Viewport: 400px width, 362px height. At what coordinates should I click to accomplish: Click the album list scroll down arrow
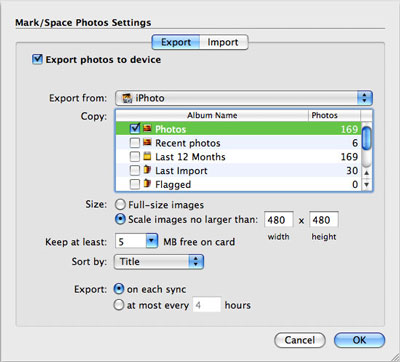366,184
